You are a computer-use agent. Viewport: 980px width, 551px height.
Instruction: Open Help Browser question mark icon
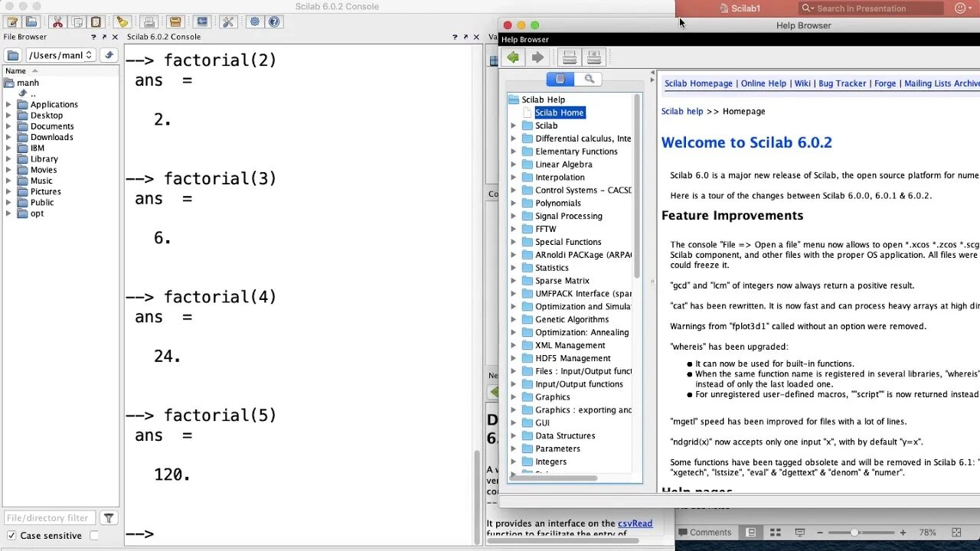pyautogui.click(x=274, y=22)
